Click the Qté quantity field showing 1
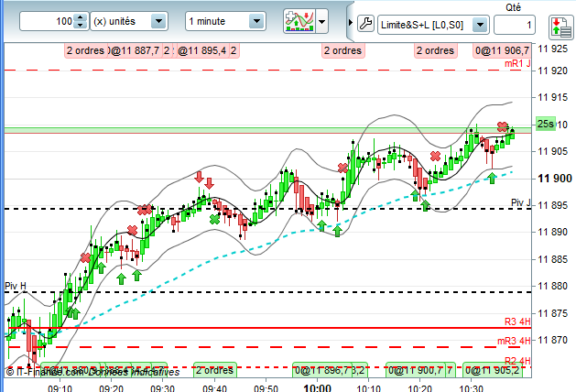Image resolution: width=576 pixels, height=392 pixels. pyautogui.click(x=515, y=25)
